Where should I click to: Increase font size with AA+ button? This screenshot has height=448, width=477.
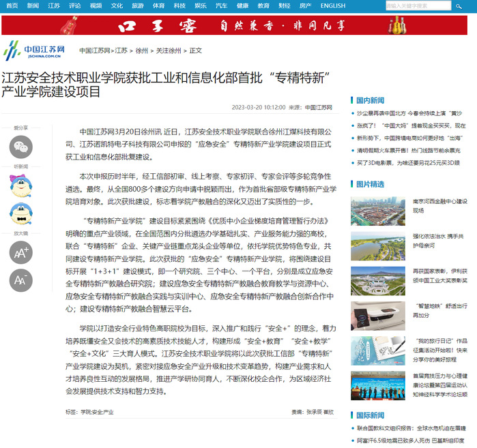(x=20, y=252)
